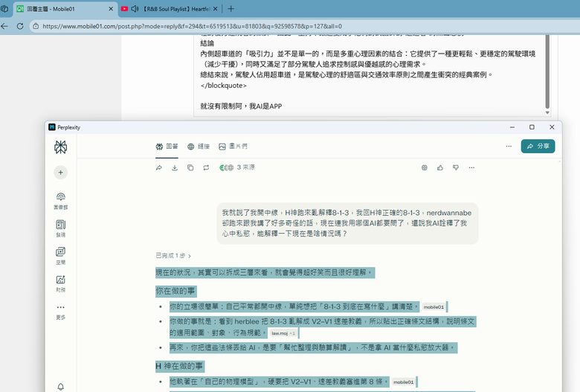The width and height of the screenshot is (580, 392).
Task: Open a new browser tab
Action: [231, 9]
